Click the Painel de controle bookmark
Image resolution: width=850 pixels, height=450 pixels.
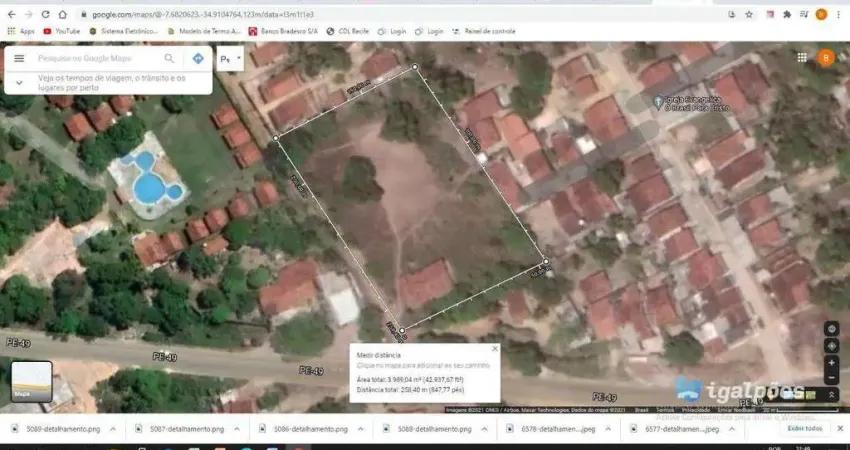point(483,31)
